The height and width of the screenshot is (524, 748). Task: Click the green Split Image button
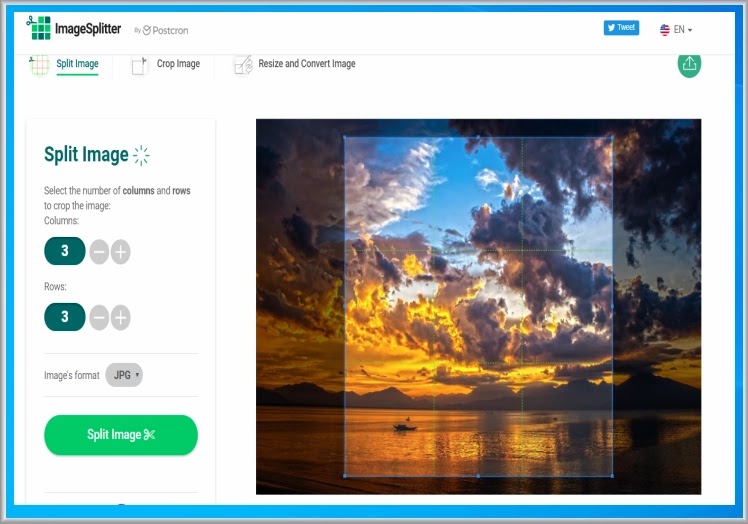pos(121,435)
